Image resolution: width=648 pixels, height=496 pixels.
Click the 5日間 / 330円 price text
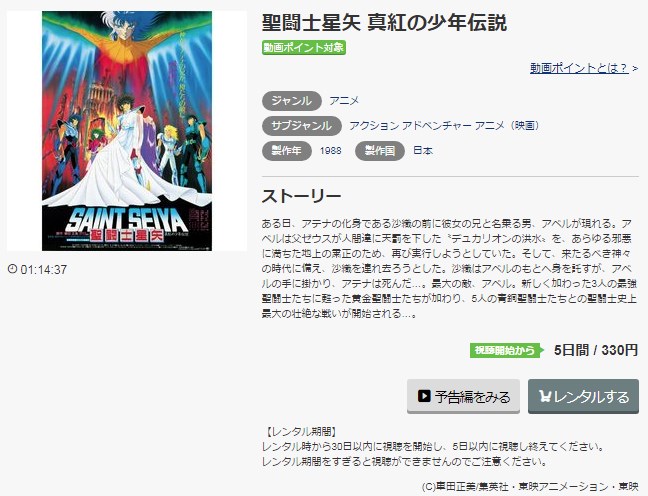coord(596,351)
